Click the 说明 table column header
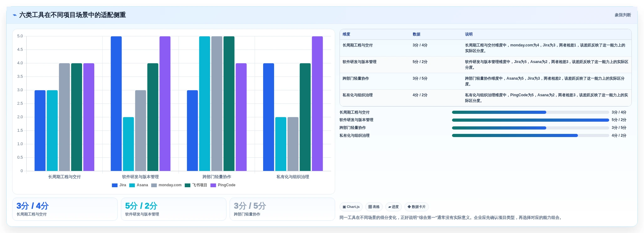 pyautogui.click(x=469, y=34)
